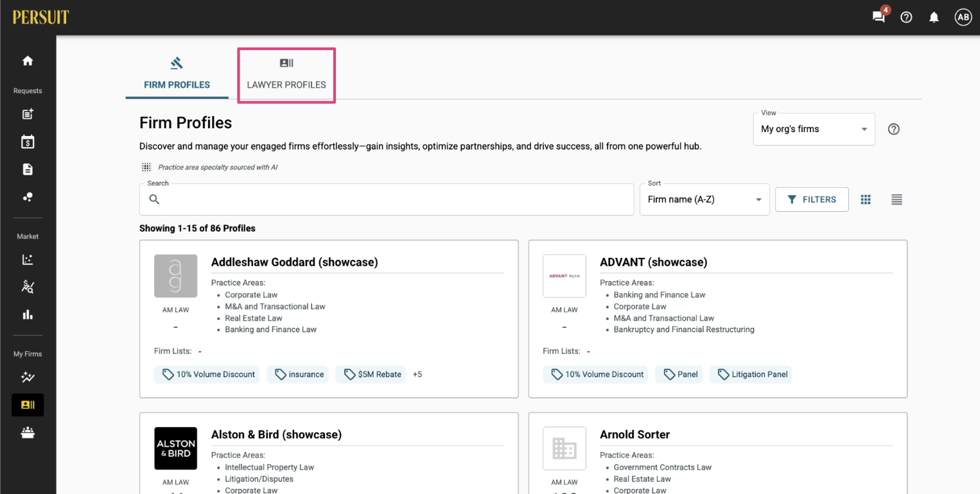Click the Addleshaw Goddard logo thumbnail
The width and height of the screenshot is (980, 494).
(176, 276)
